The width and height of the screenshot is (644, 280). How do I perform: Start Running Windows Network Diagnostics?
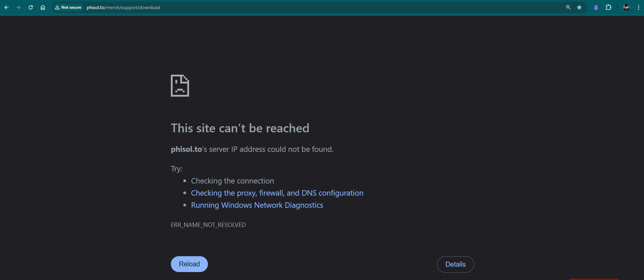point(257,205)
